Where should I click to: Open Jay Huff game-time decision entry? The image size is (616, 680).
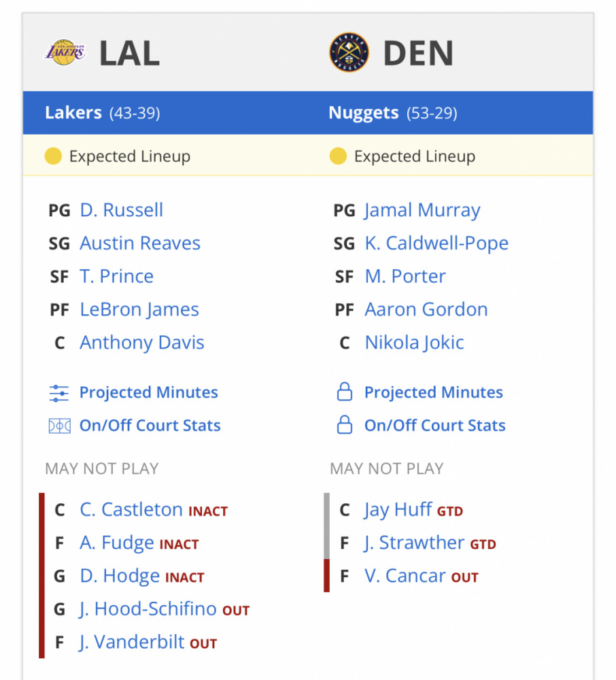398,510
